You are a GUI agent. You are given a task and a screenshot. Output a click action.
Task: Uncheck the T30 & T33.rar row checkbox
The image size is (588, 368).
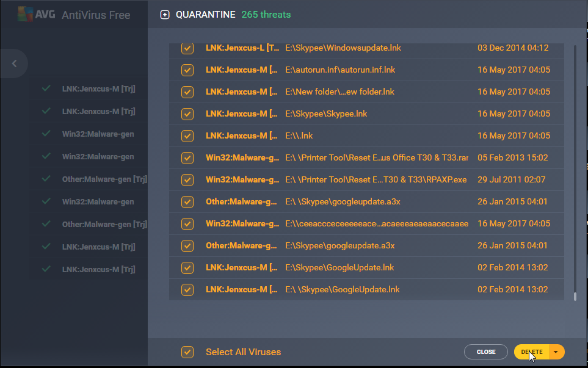pos(187,158)
